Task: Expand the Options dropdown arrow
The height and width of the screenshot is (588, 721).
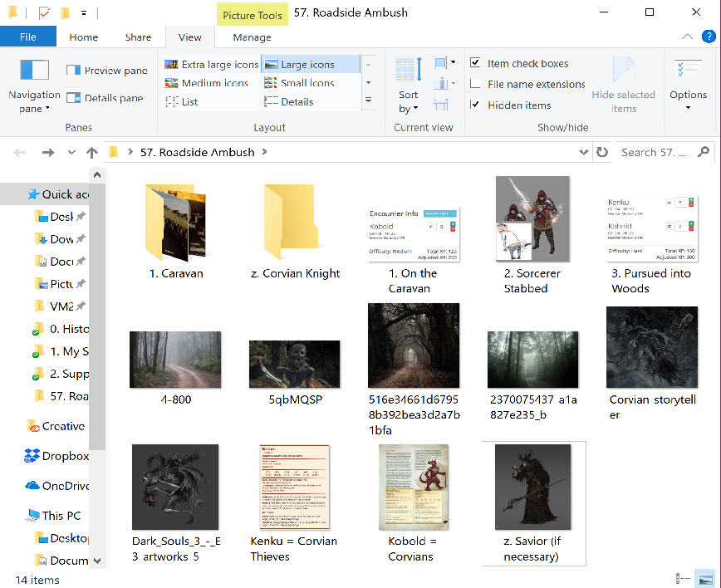Action: 688,108
